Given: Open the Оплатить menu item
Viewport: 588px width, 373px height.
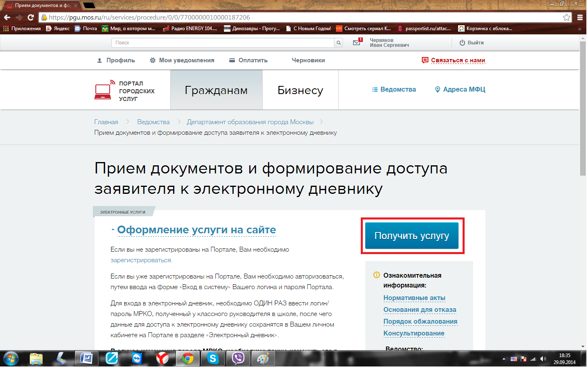Looking at the screenshot, I should point(249,60).
